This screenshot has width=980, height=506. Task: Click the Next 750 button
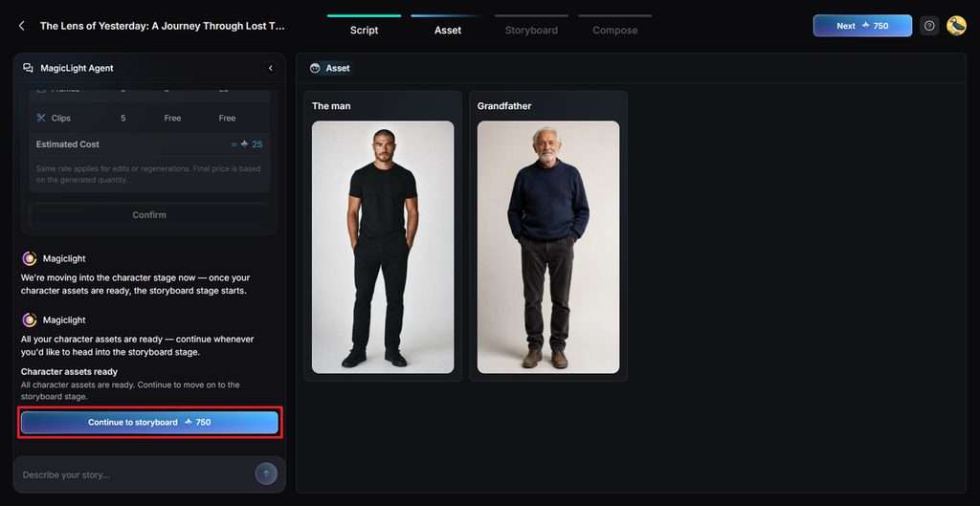[862, 26]
